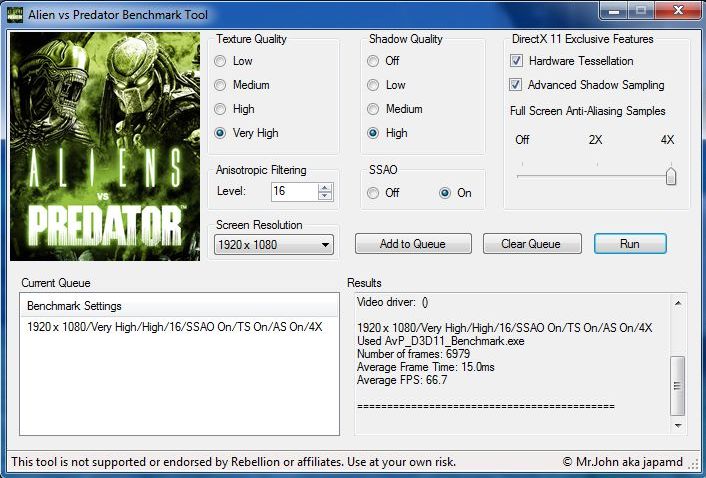The height and width of the screenshot is (478, 706).
Task: Select High texture quality
Action: 220,109
